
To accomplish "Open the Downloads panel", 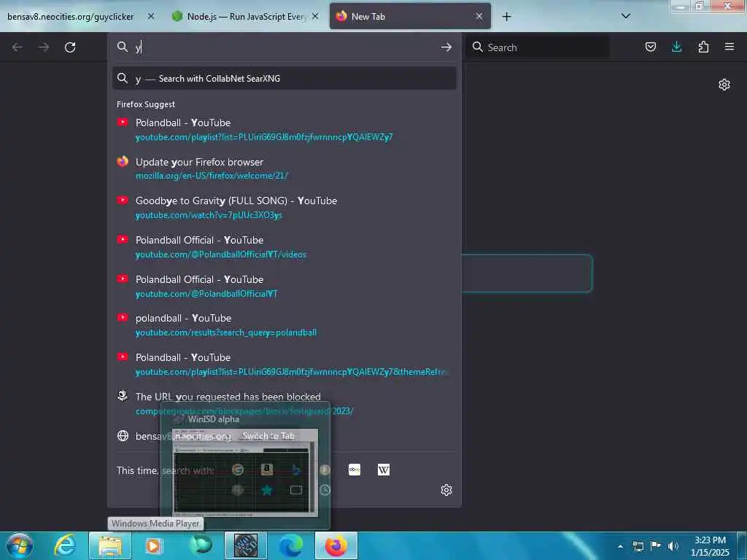I will [676, 47].
